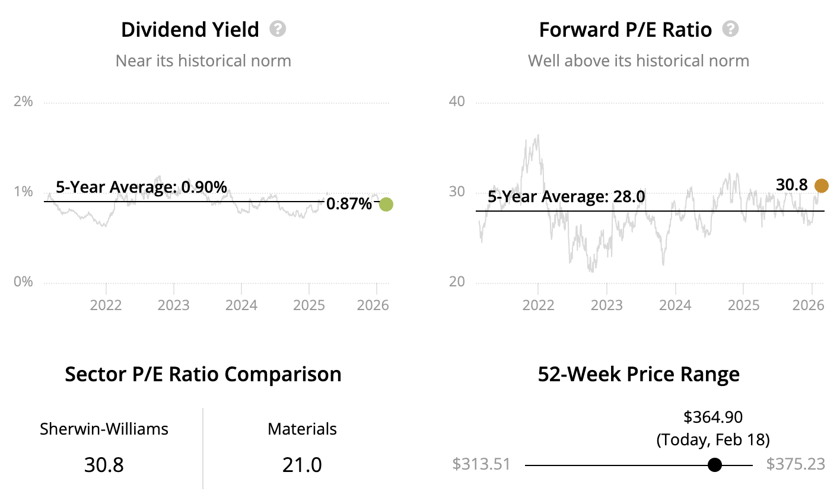Click the Sector P/E Ratio Comparison heading
The width and height of the screenshot is (840, 504).
click(203, 375)
